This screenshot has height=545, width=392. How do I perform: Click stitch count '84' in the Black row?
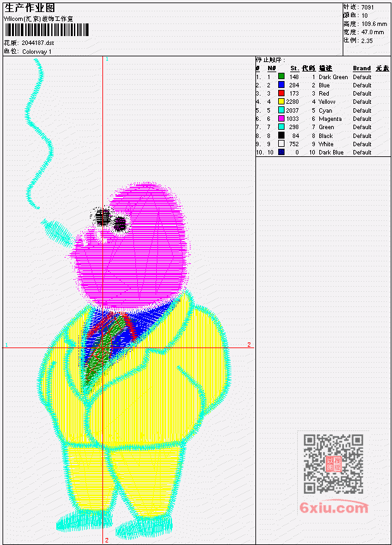click(x=295, y=136)
